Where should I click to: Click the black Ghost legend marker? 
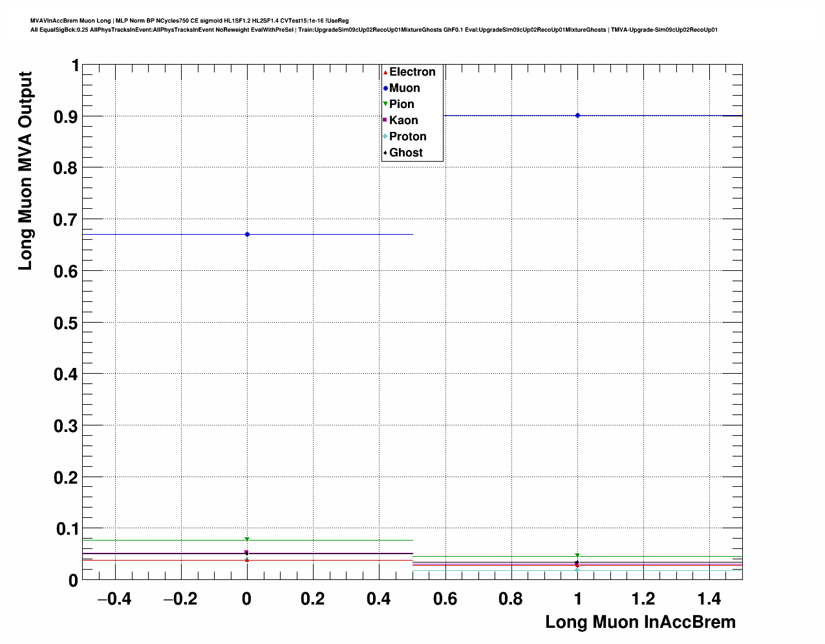(x=386, y=153)
